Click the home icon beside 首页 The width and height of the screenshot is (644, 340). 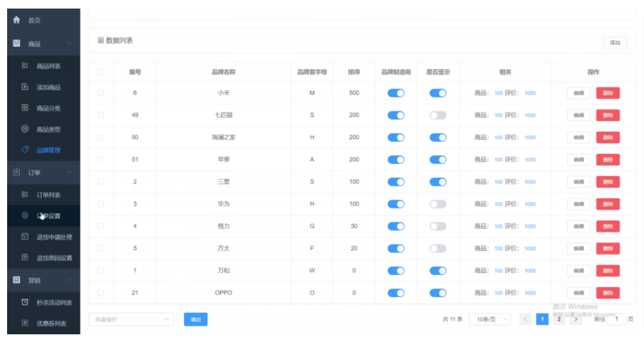[16, 21]
